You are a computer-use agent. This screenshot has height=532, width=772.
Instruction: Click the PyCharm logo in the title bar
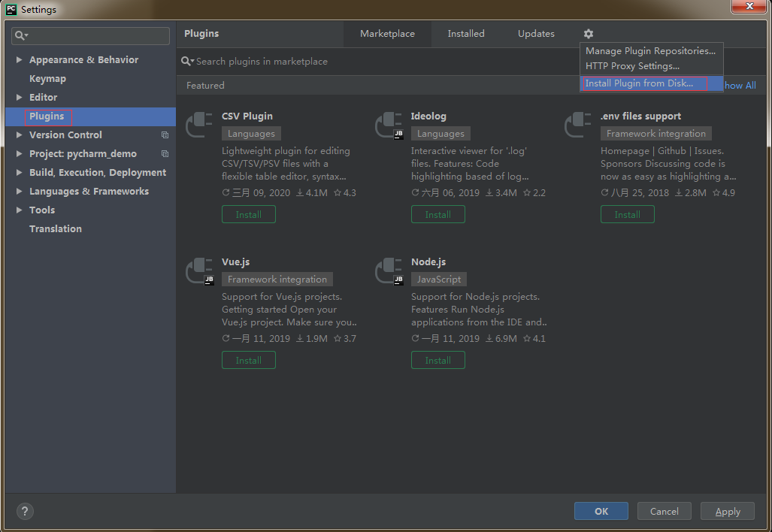click(11, 9)
